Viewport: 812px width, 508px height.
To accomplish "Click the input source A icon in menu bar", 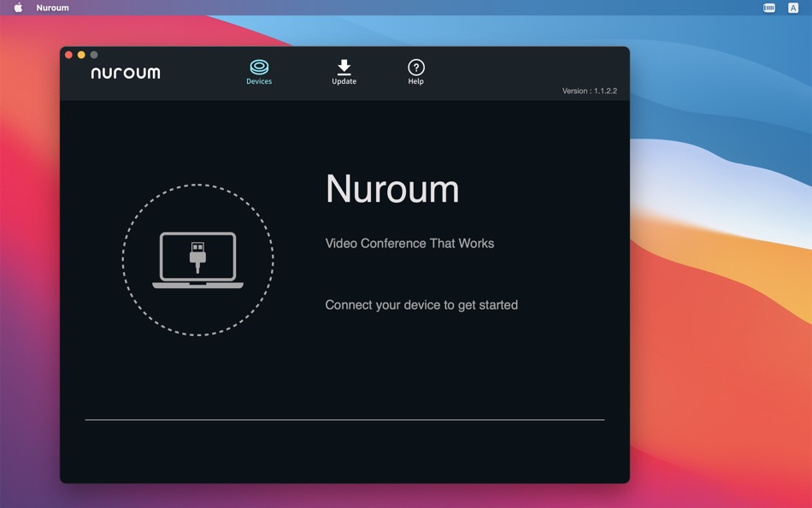I will point(791,7).
